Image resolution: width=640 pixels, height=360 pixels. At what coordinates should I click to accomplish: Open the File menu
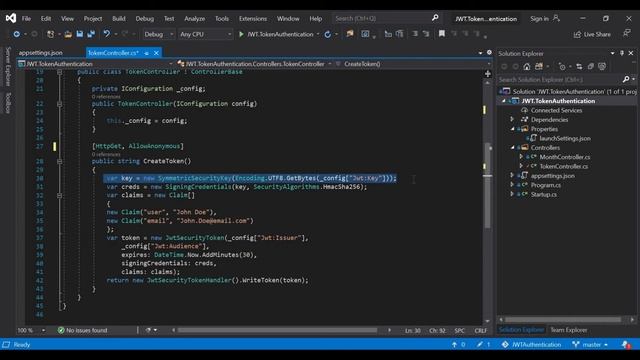pos(26,18)
